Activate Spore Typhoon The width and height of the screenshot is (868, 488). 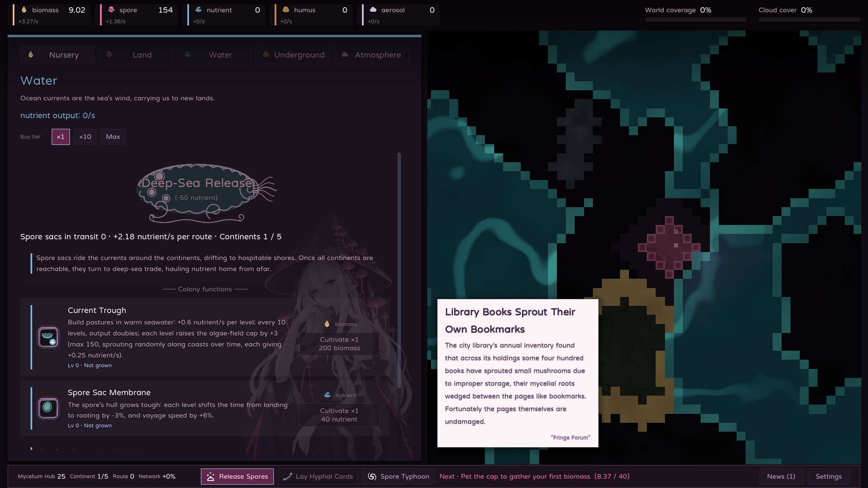398,476
